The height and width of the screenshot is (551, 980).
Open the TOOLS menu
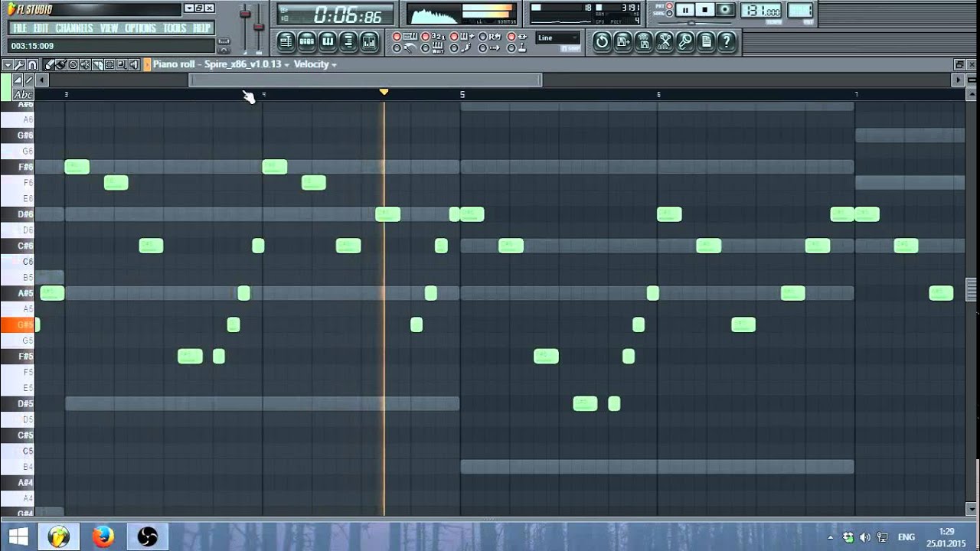pyautogui.click(x=175, y=28)
